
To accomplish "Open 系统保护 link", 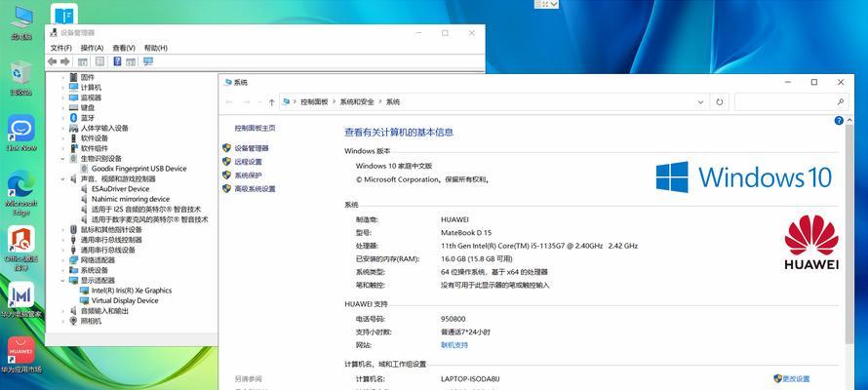I will 248,175.
